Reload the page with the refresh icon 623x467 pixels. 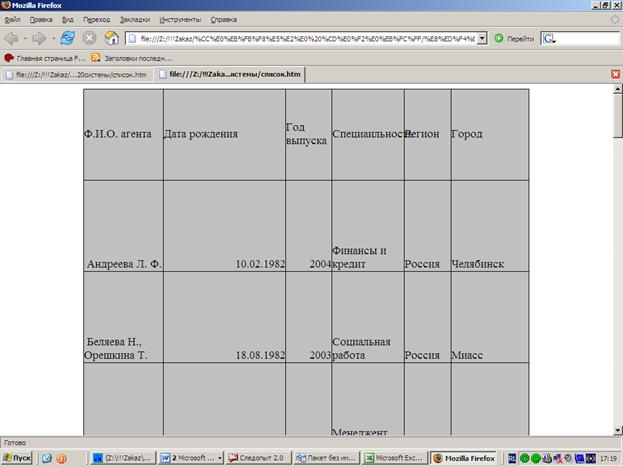68,38
